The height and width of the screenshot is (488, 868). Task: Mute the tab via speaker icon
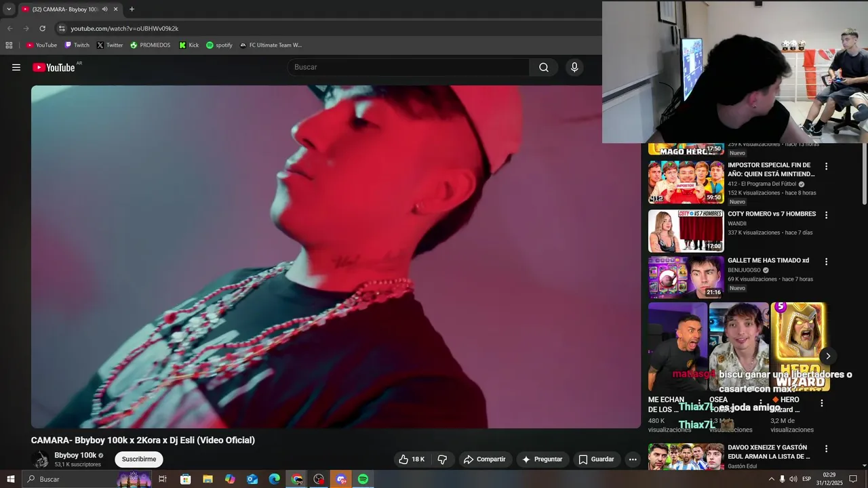coord(105,9)
